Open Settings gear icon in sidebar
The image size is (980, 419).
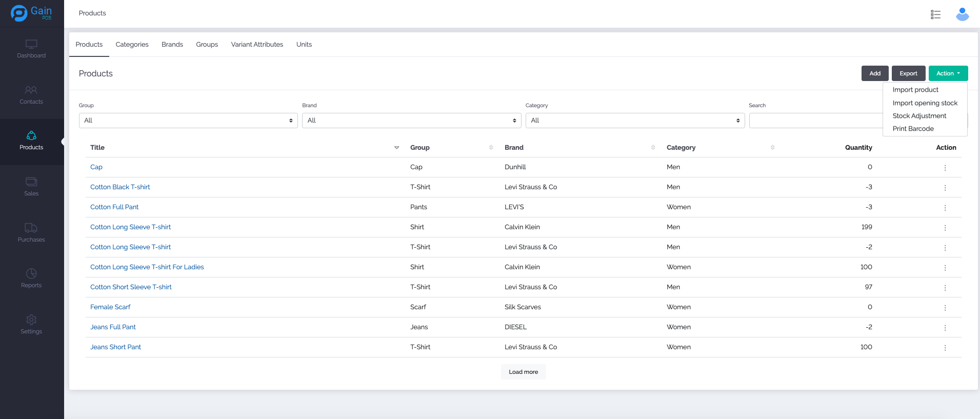pos(31,320)
